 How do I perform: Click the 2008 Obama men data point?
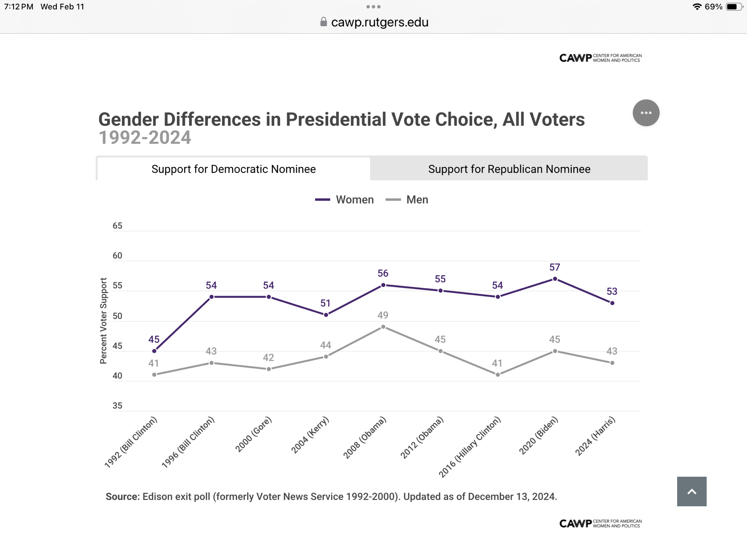point(383,327)
